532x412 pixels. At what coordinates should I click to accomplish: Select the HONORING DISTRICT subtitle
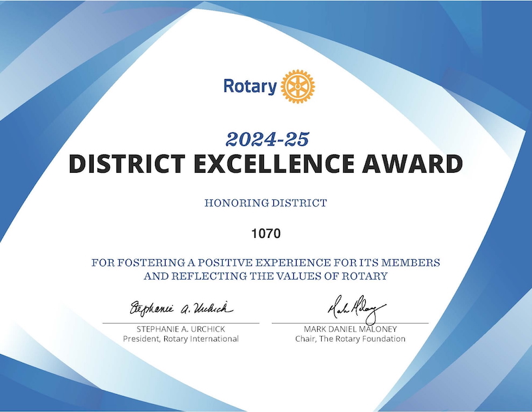[266, 203]
